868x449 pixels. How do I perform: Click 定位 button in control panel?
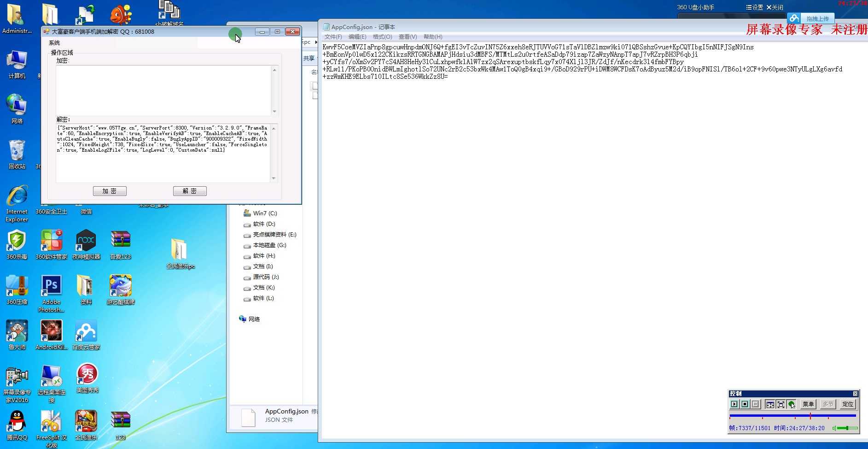click(x=848, y=404)
